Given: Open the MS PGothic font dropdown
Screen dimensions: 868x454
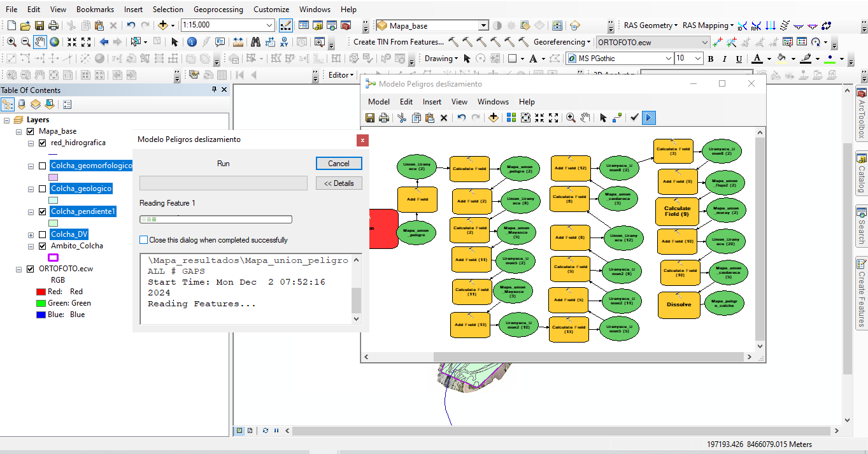Looking at the screenshot, I should coord(668,59).
